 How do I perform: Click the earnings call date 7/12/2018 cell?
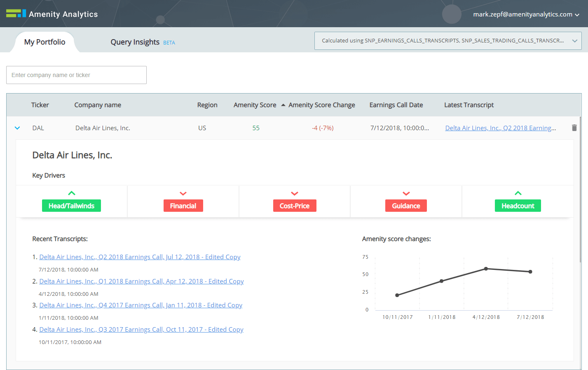click(x=400, y=128)
